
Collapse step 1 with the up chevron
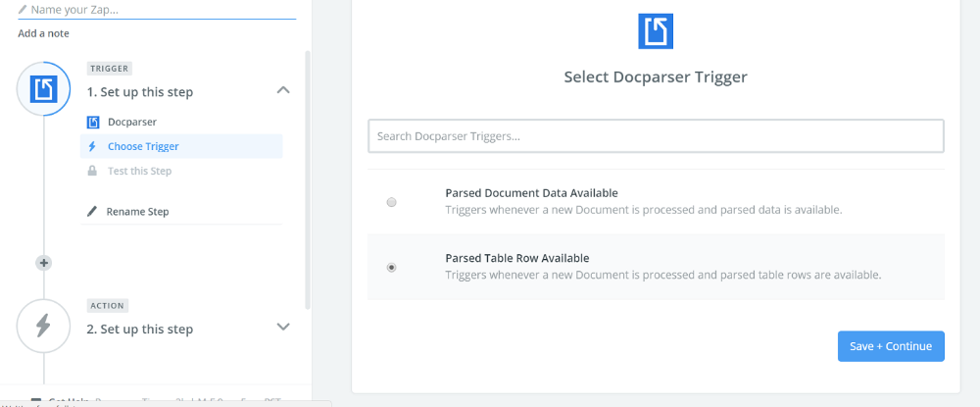(283, 90)
